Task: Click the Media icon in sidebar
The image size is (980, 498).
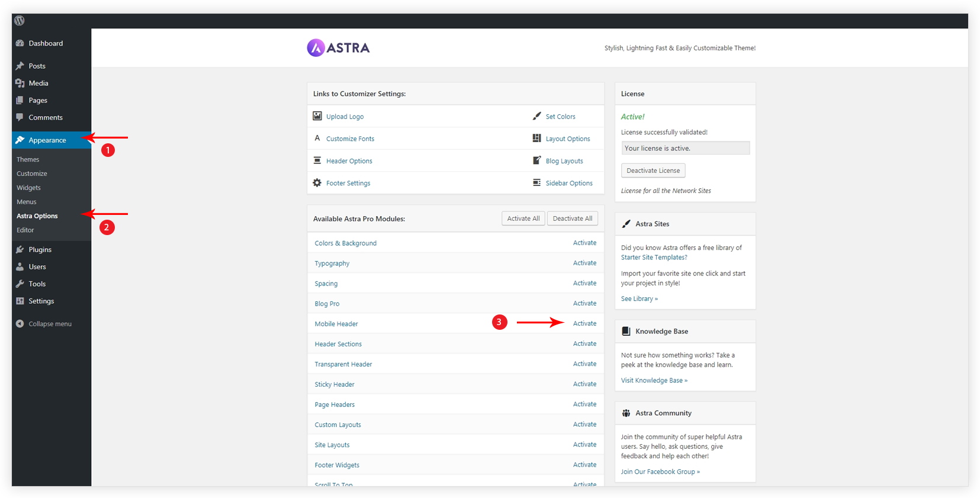Action: pos(20,83)
